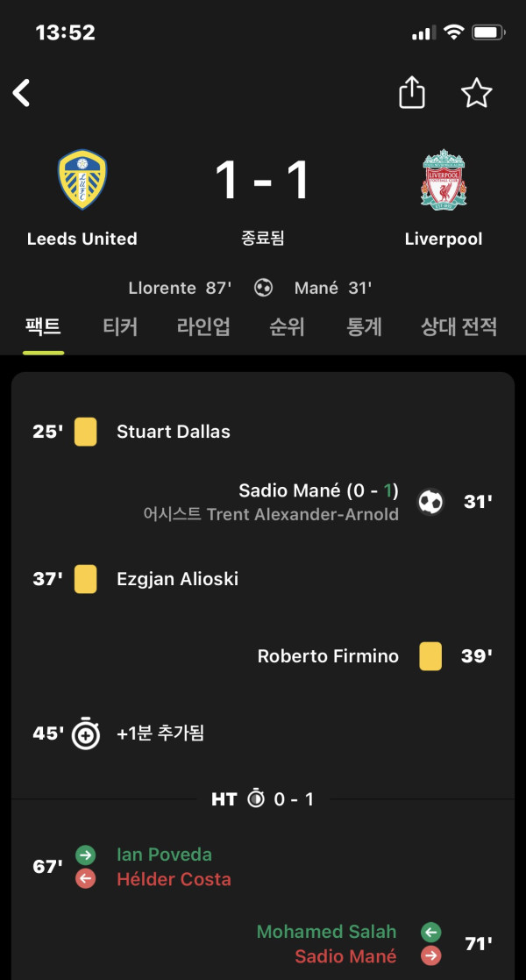Viewport: 526px width, 980px height.
Task: Tap Mohamed Salah substitution entry
Action: tap(327, 931)
